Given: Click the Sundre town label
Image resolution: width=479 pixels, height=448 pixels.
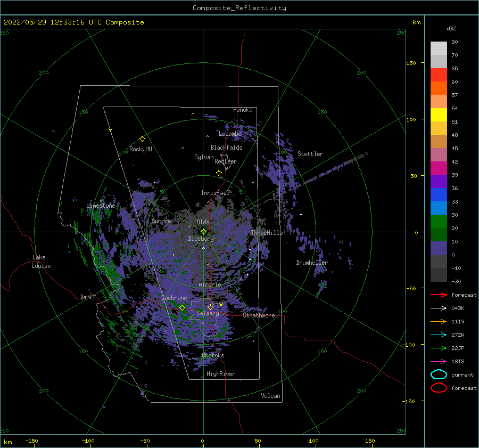Looking at the screenshot, I should (x=161, y=221).
